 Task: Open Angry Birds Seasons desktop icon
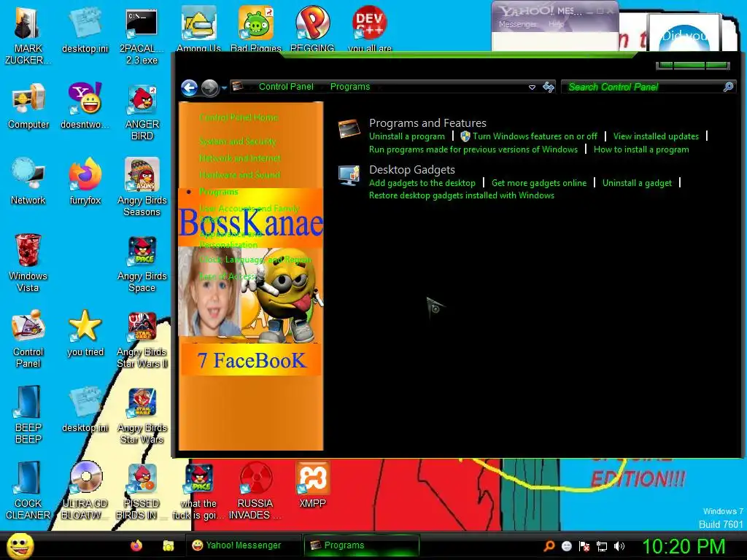(x=142, y=187)
